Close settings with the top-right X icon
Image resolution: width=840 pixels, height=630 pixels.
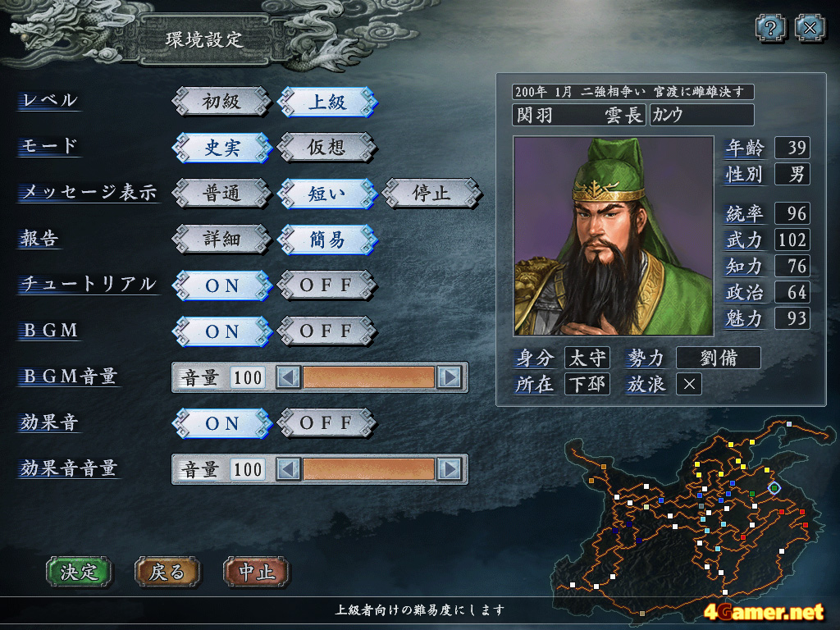[810, 28]
